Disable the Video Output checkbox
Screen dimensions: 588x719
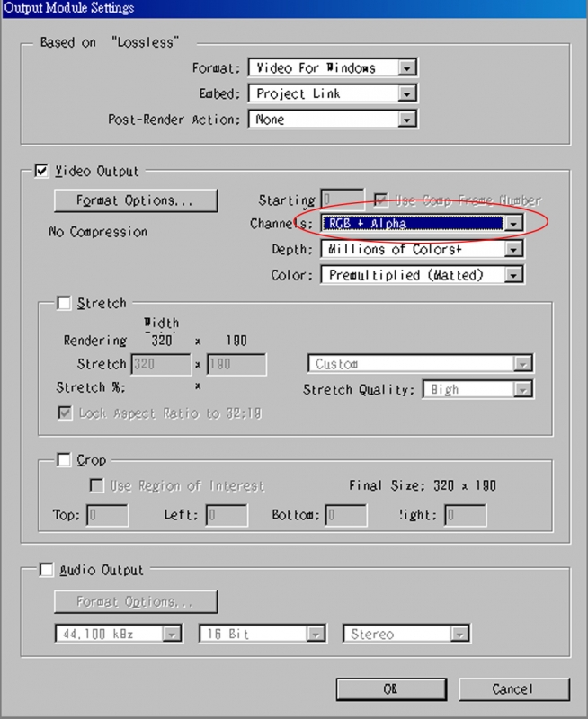click(41, 171)
